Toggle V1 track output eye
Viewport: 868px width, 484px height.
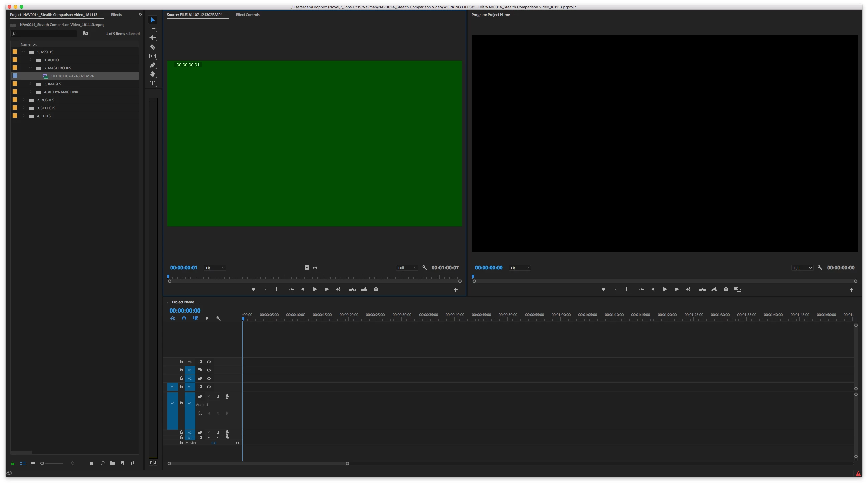209,387
